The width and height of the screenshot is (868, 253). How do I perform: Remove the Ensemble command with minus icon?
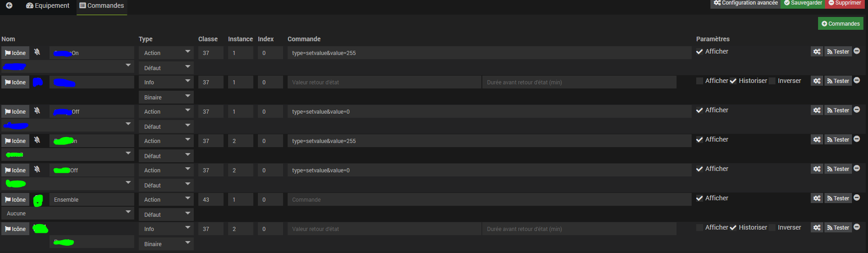coord(857,198)
